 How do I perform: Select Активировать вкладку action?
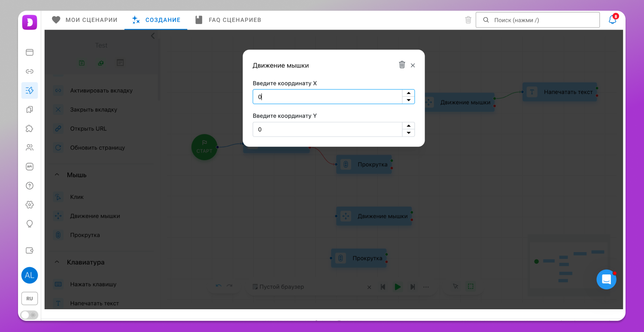tap(101, 91)
